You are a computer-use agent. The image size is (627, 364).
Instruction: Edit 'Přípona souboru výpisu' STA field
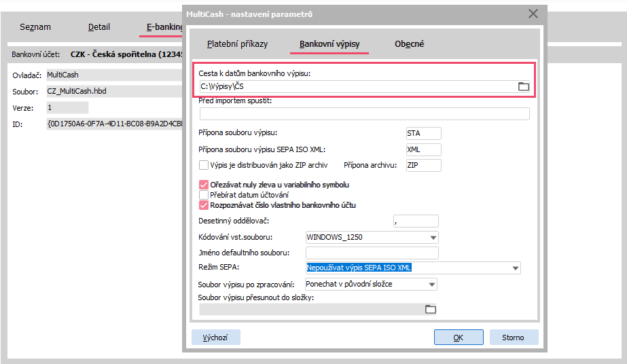(423, 133)
